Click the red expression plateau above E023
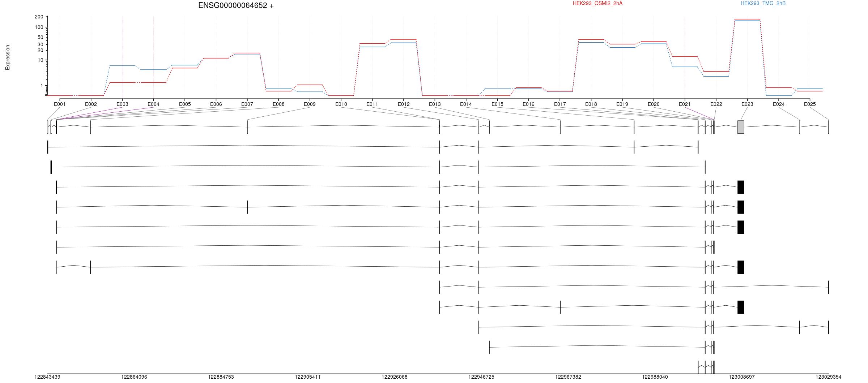 (747, 19)
